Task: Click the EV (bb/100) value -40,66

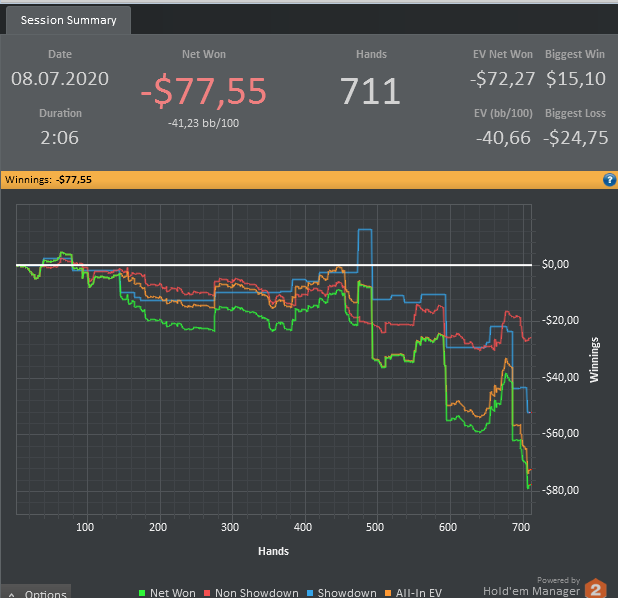Action: [x=503, y=138]
